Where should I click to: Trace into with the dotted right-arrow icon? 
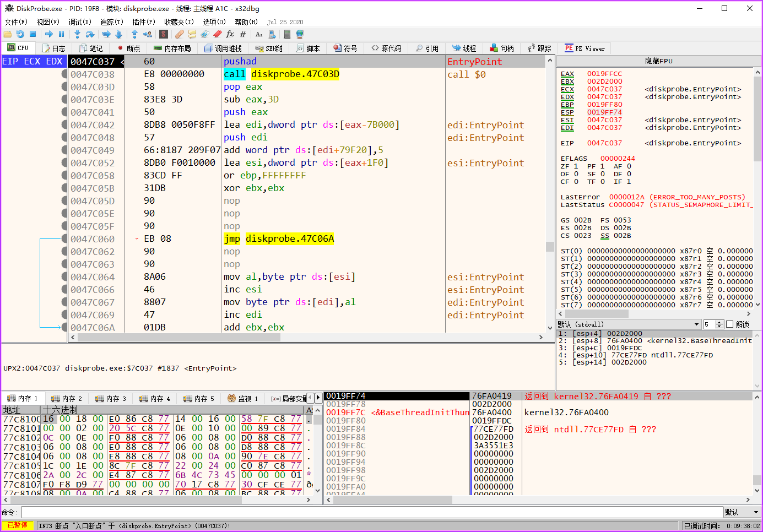pyautogui.click(x=106, y=34)
